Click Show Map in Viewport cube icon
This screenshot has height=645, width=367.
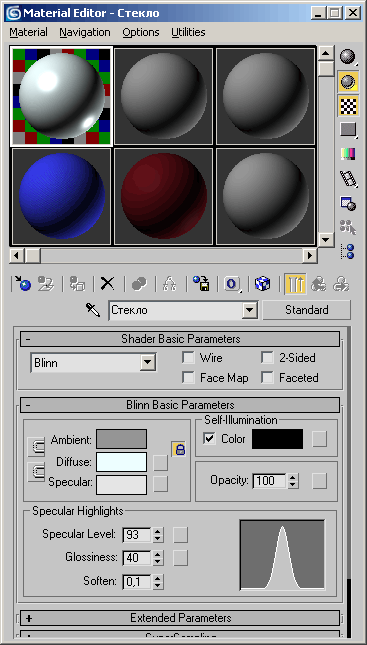click(x=262, y=284)
